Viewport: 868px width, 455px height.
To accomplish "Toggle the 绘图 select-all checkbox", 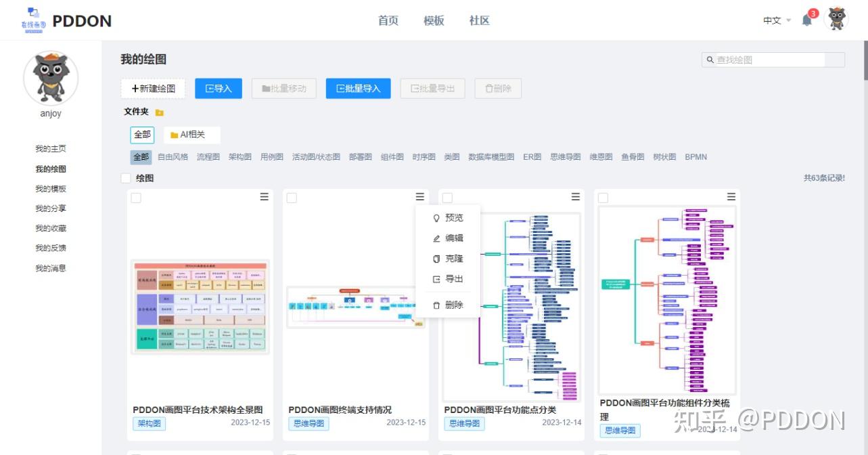I will point(125,177).
